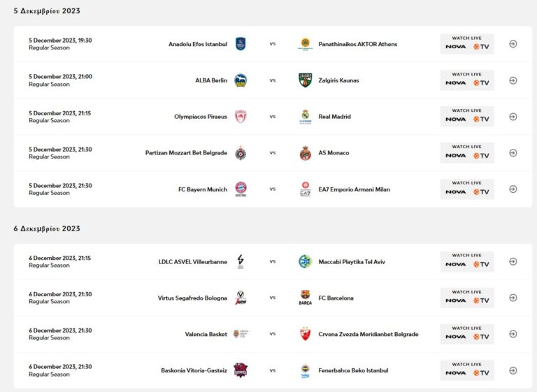The image size is (537, 392).
Task: Open Valencia Basket game details arrow
Action: coord(513,334)
